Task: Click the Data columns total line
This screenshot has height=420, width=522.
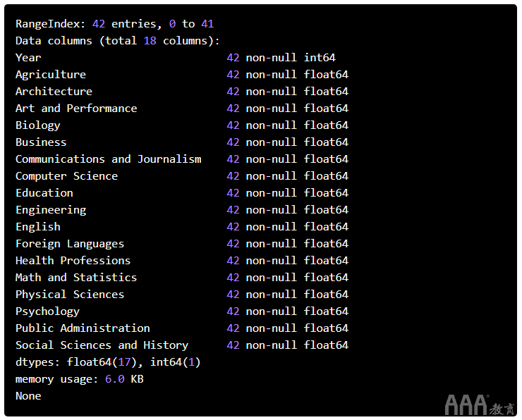Action: click(x=118, y=41)
